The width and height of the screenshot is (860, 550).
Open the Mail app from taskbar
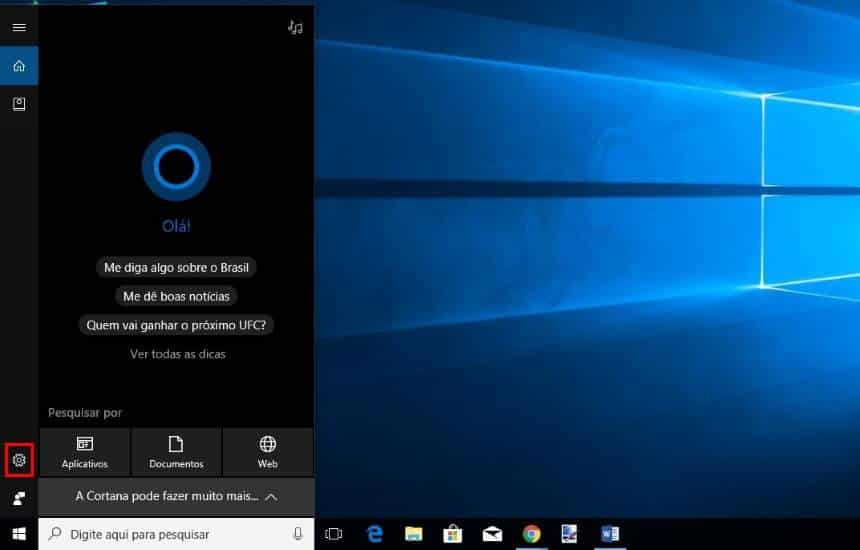492,534
